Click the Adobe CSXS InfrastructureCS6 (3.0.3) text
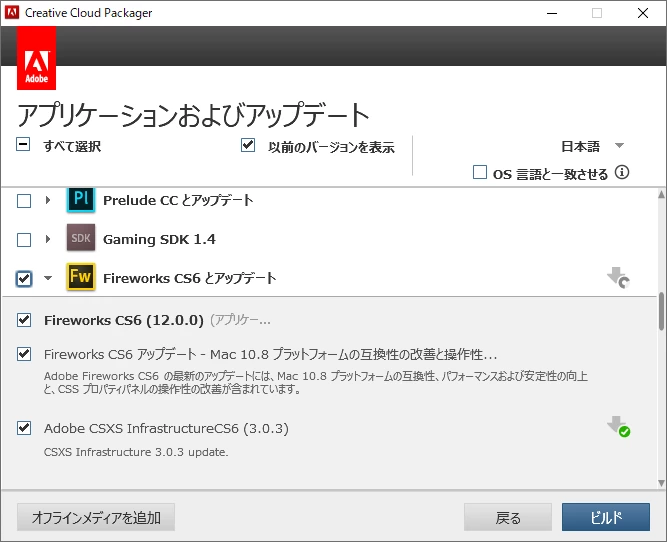Viewport: 667px width, 542px height. [166, 428]
